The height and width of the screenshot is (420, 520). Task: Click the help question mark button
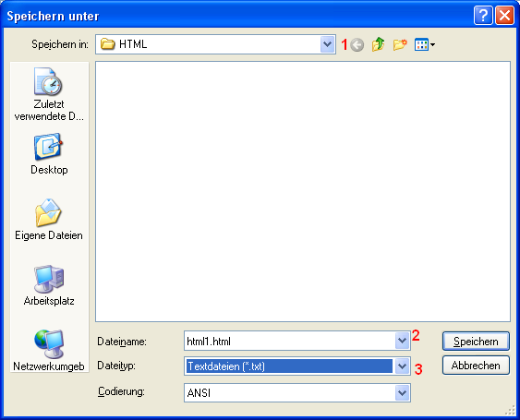click(x=483, y=16)
